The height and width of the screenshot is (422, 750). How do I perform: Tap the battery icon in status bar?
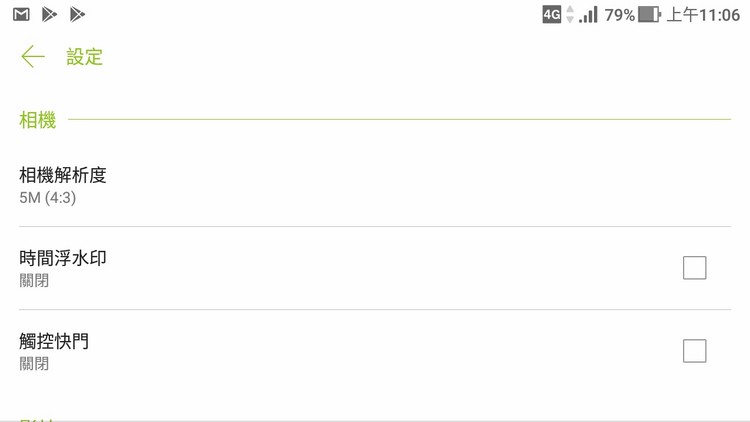coord(650,14)
